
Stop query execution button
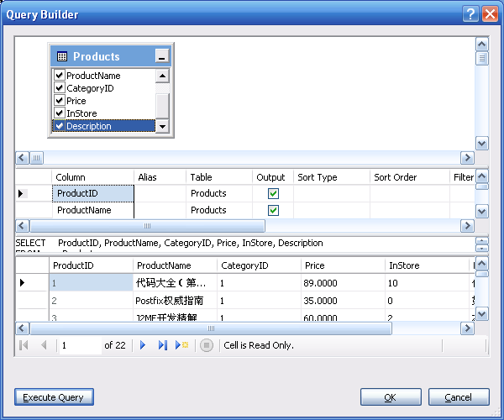point(207,345)
